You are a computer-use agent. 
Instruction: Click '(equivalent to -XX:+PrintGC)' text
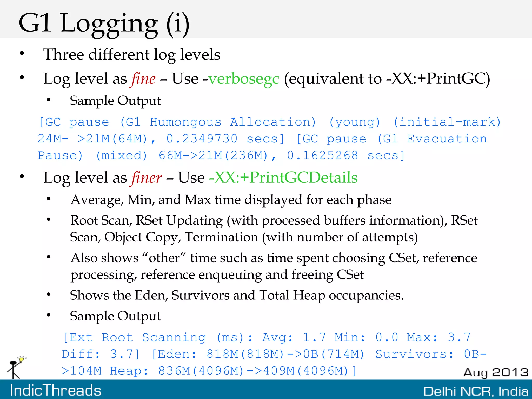click(387, 79)
